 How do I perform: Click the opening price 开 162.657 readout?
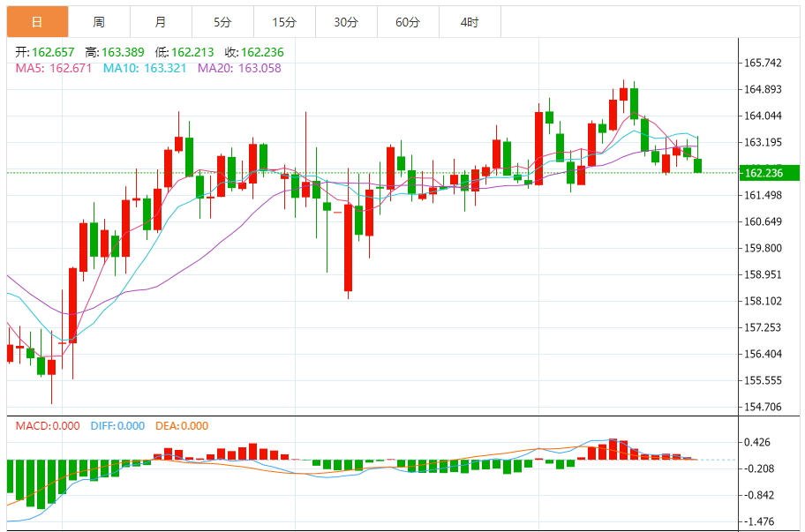coord(45,52)
